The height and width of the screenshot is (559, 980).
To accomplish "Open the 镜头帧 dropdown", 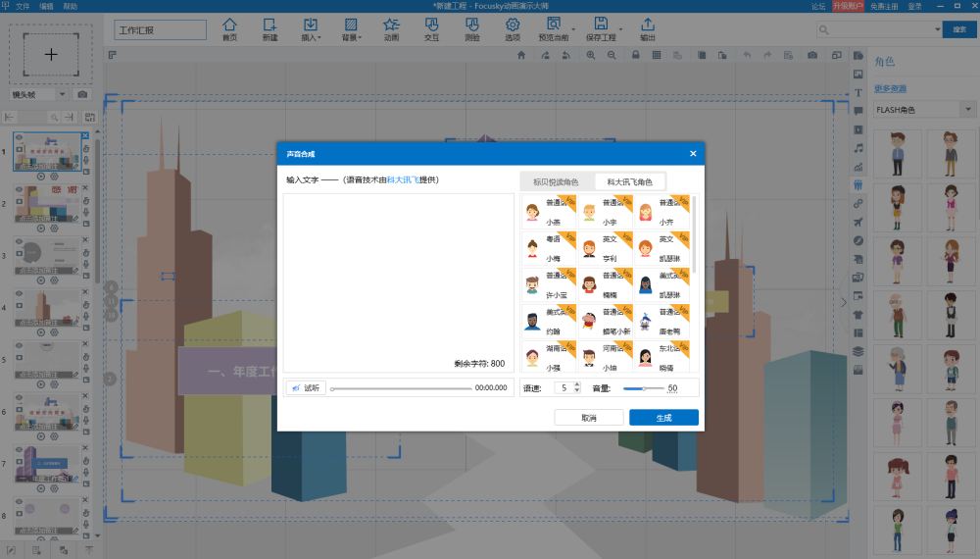I will [62, 94].
